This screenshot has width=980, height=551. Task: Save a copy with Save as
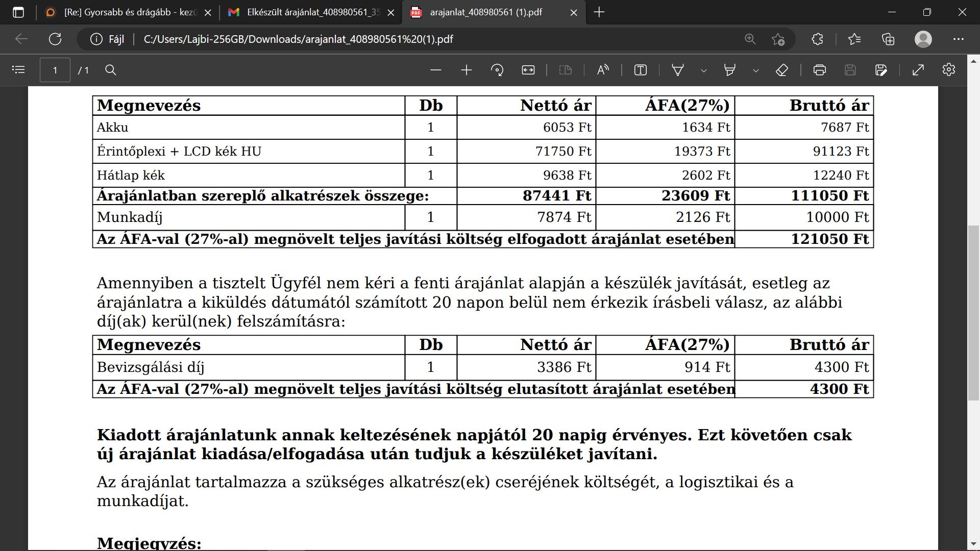881,70
